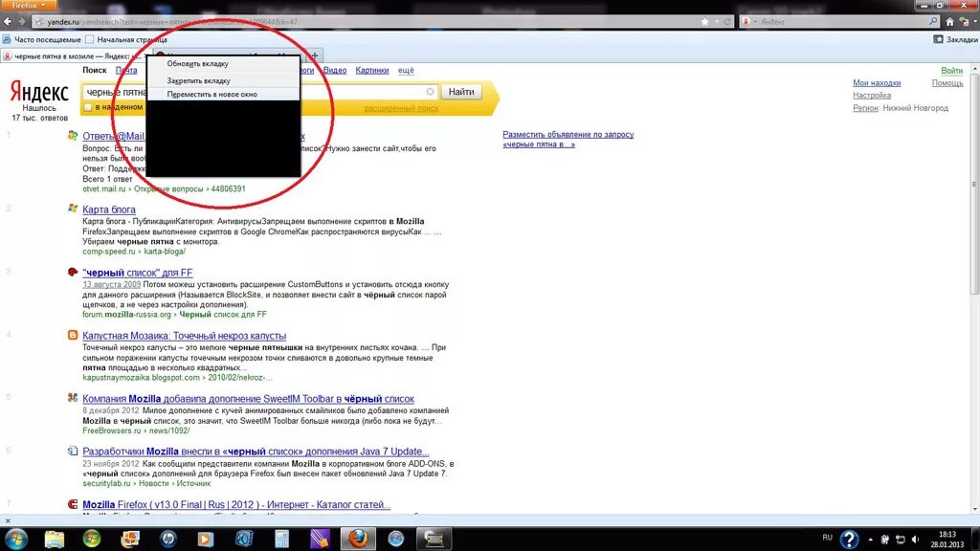Image resolution: width=980 pixels, height=551 pixels.
Task: Click the Яндекс logo
Action: (38, 93)
